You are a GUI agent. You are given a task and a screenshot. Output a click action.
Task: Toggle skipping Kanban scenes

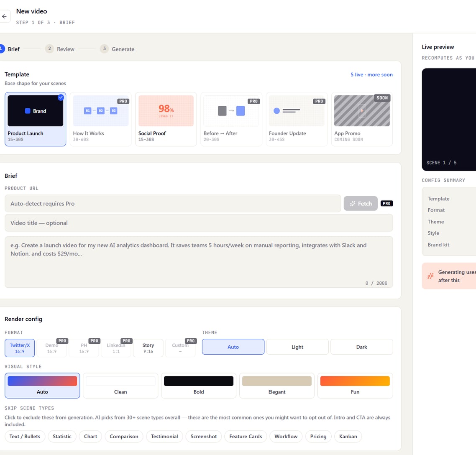pos(348,436)
